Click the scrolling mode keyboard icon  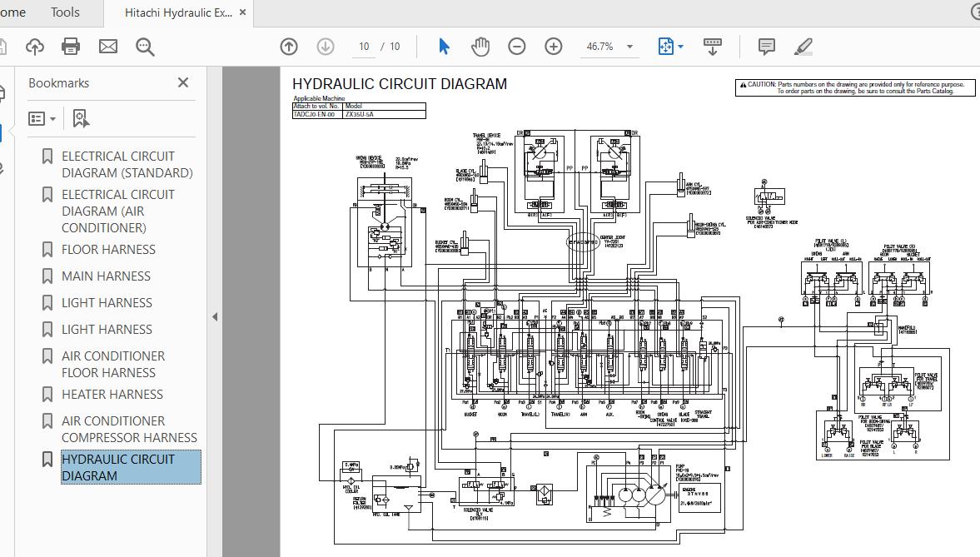tap(713, 47)
